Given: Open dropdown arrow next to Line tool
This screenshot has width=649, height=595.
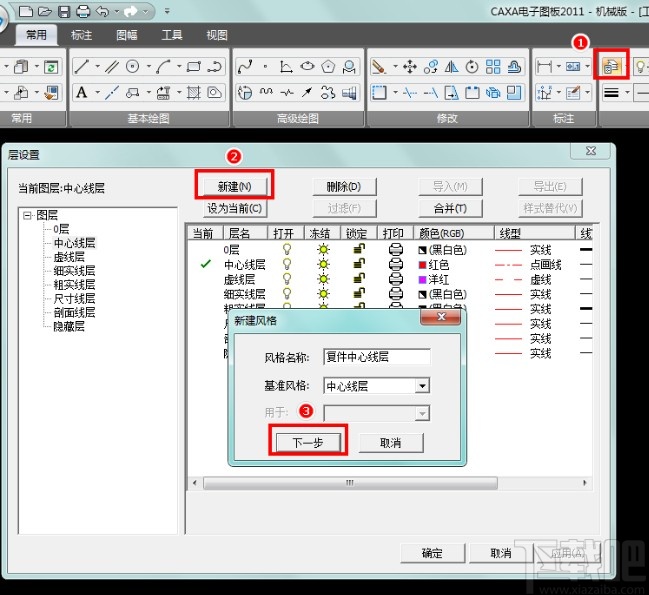Looking at the screenshot, I should [97, 66].
